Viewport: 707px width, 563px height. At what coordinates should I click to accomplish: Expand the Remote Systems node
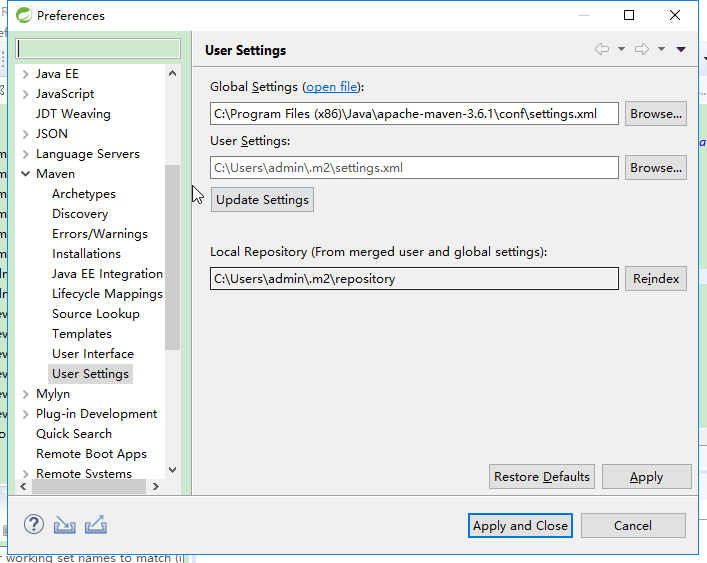[x=26, y=474]
